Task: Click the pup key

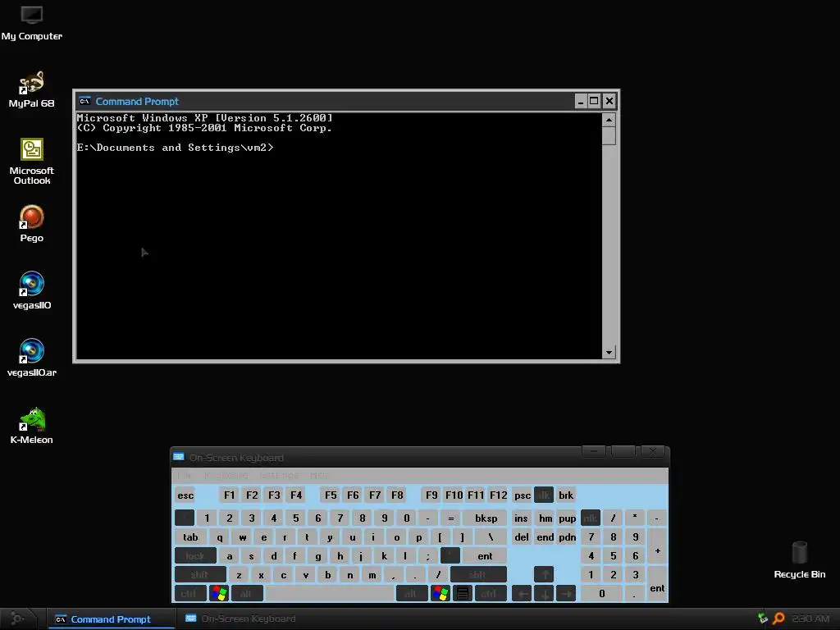Action: (567, 518)
